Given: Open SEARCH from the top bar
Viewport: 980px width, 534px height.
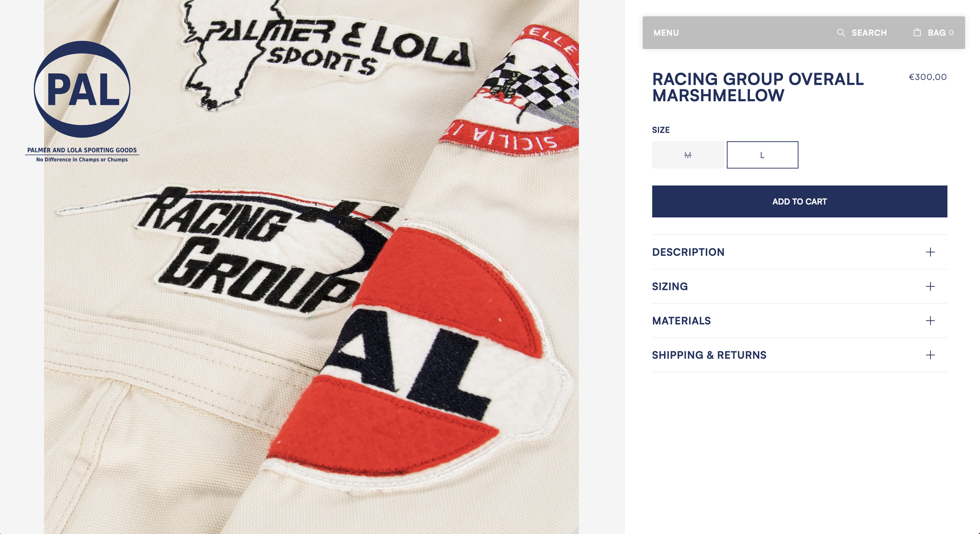Looking at the screenshot, I should click(869, 33).
